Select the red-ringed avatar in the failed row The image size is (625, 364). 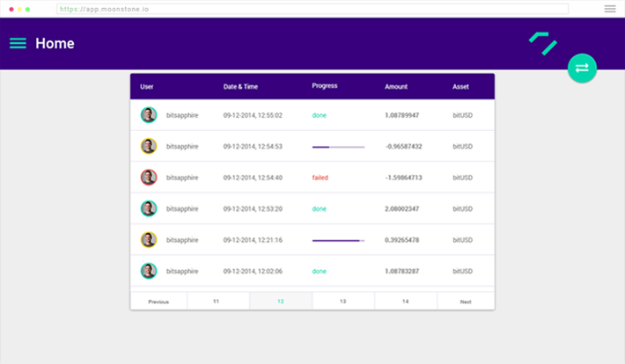(149, 178)
